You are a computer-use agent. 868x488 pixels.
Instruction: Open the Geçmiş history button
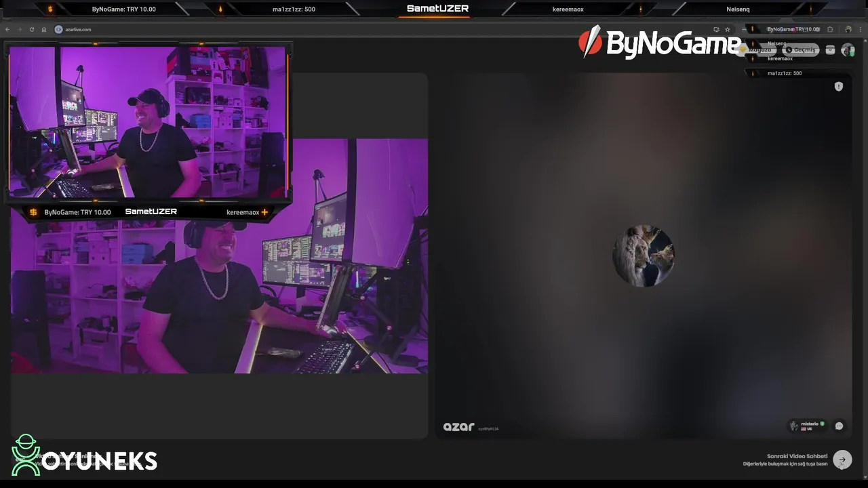coord(801,49)
